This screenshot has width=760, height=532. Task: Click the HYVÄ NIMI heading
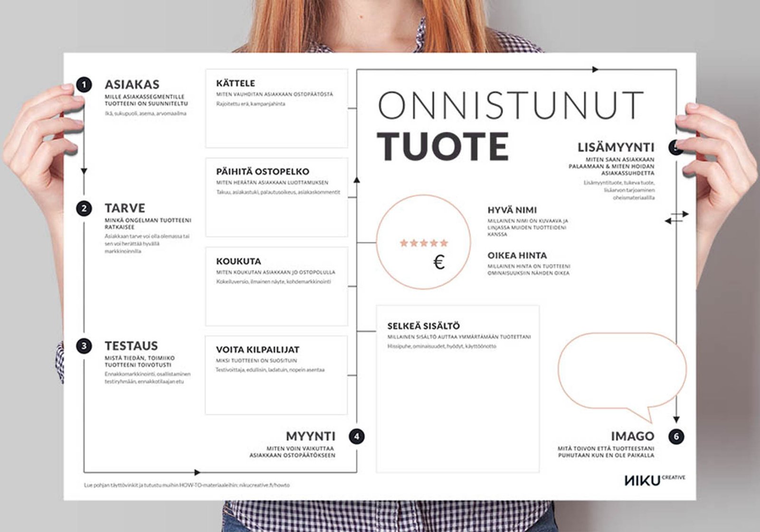(x=512, y=210)
